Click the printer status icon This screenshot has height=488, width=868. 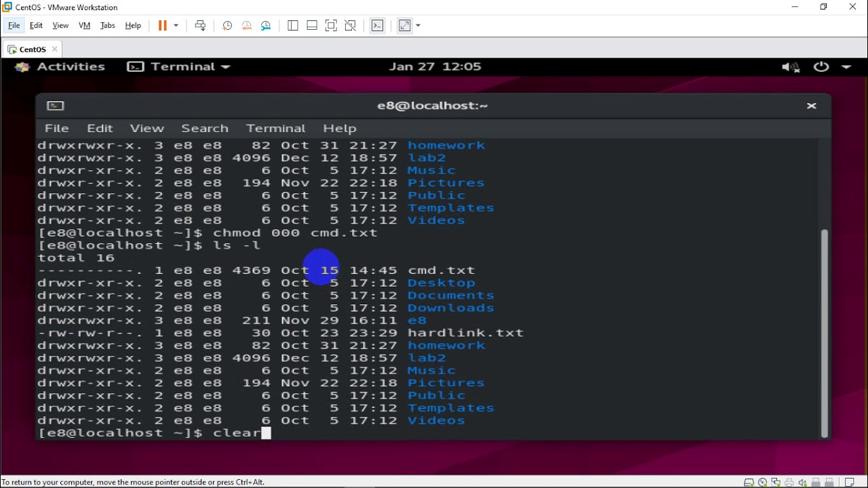789,483
